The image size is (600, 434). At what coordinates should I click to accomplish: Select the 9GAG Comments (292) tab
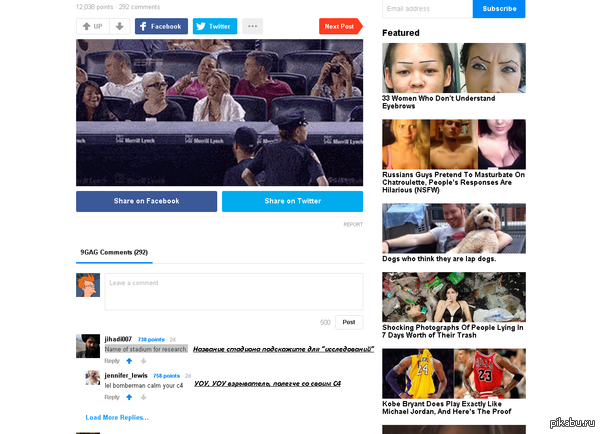coord(114,252)
